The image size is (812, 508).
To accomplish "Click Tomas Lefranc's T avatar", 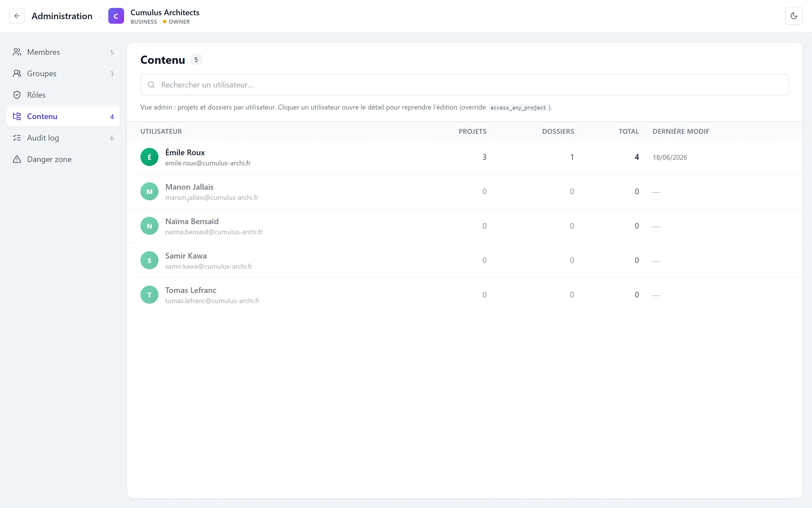I will (149, 295).
